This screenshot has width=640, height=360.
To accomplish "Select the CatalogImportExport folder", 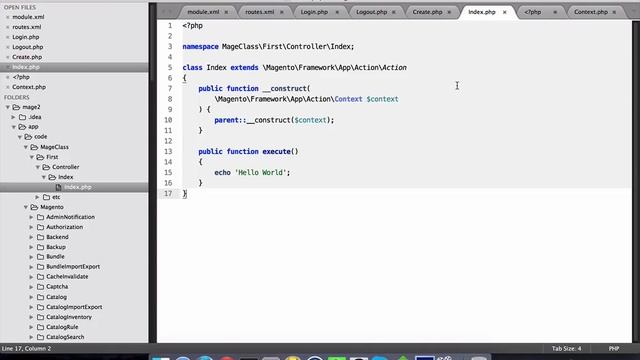I will 74,307.
